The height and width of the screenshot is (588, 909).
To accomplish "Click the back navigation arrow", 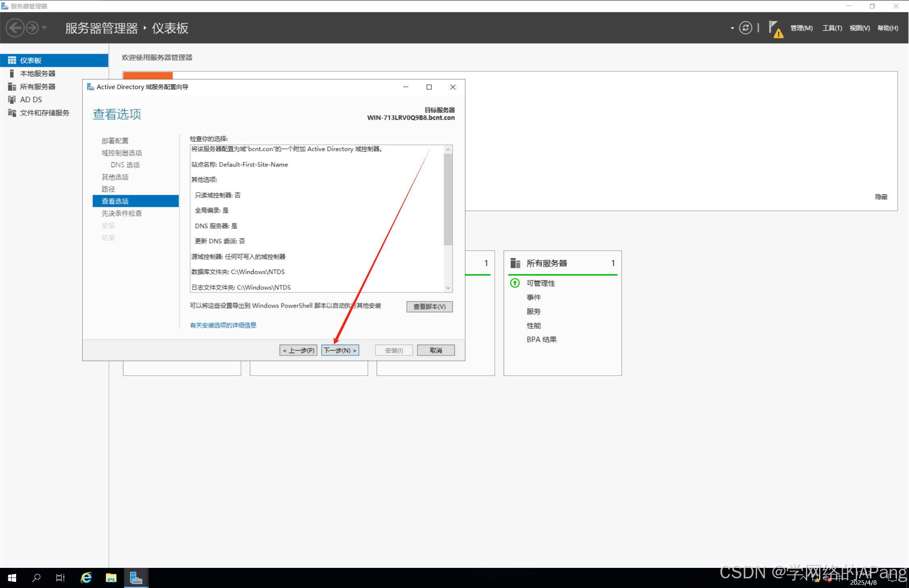I will click(x=15, y=28).
